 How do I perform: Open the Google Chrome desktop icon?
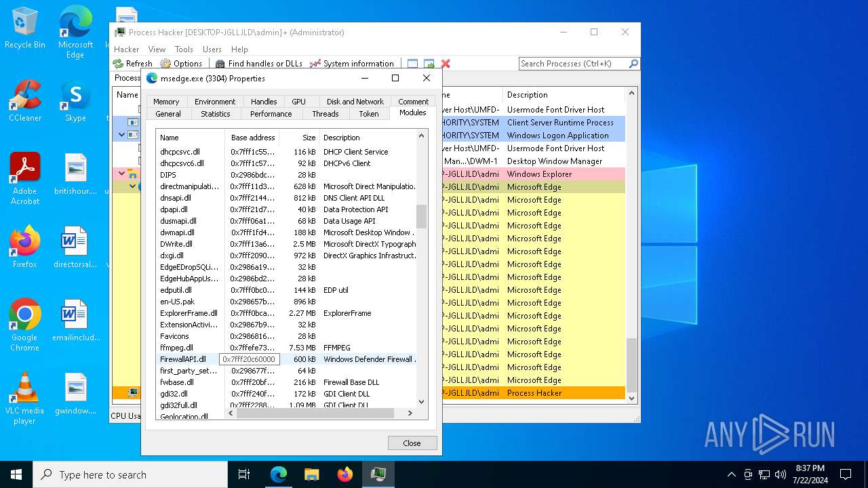pyautogui.click(x=25, y=325)
